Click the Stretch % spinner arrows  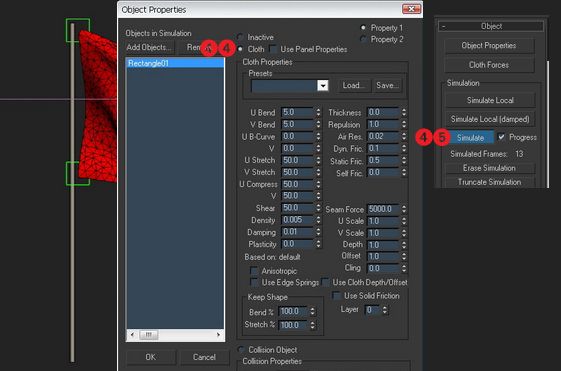(312, 325)
